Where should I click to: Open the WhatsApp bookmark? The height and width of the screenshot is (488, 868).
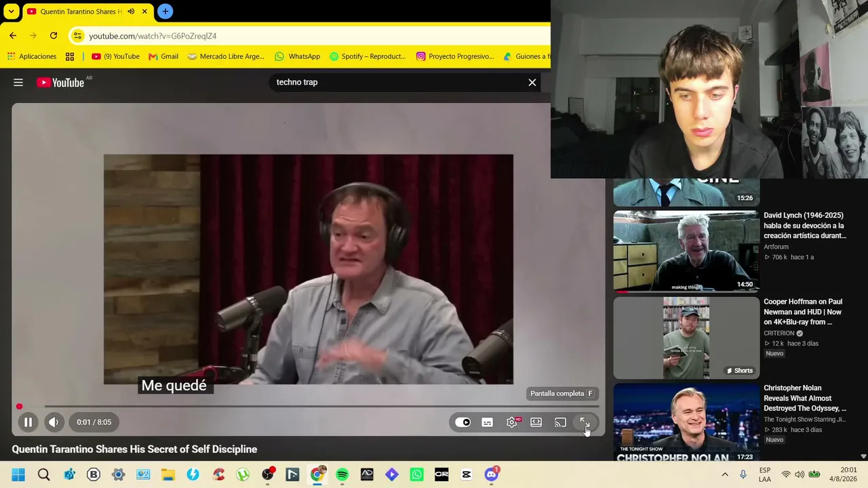click(x=297, y=56)
